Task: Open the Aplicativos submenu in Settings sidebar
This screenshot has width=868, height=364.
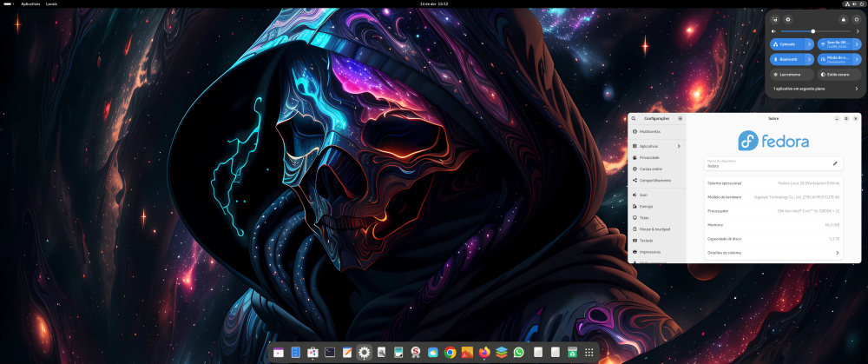Action: coord(657,146)
